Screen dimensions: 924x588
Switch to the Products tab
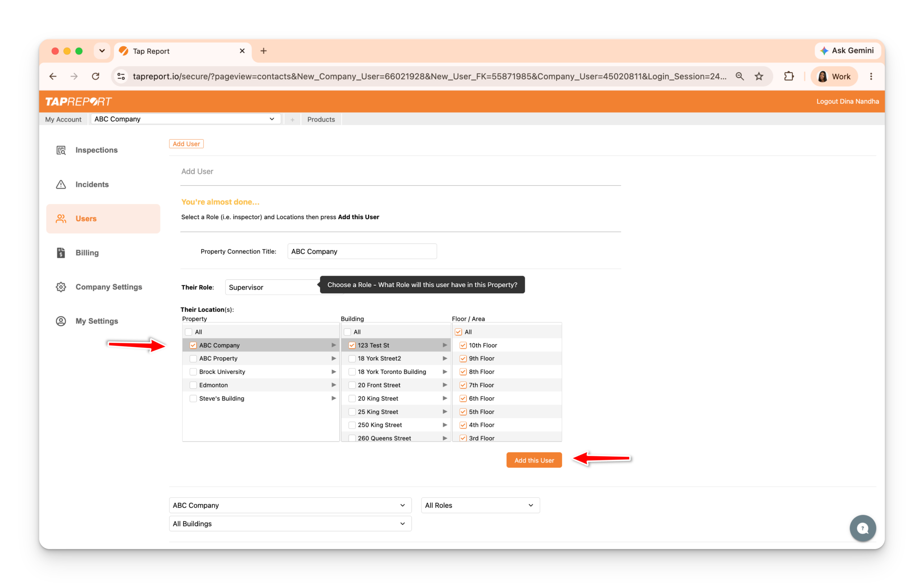coord(321,119)
